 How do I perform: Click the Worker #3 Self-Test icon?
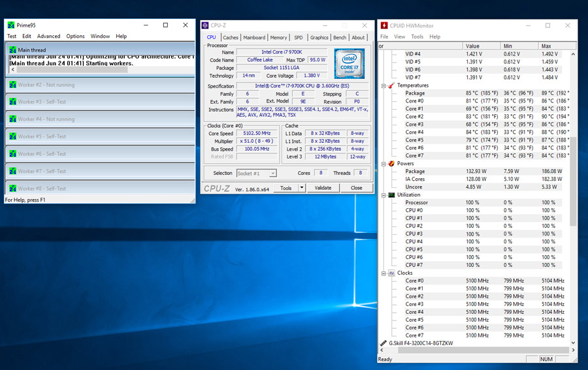point(13,102)
